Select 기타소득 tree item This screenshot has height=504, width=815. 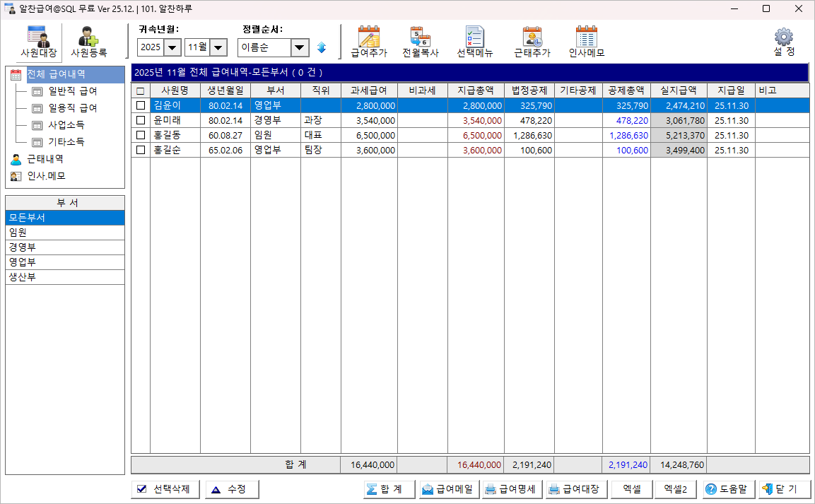pyautogui.click(x=66, y=142)
